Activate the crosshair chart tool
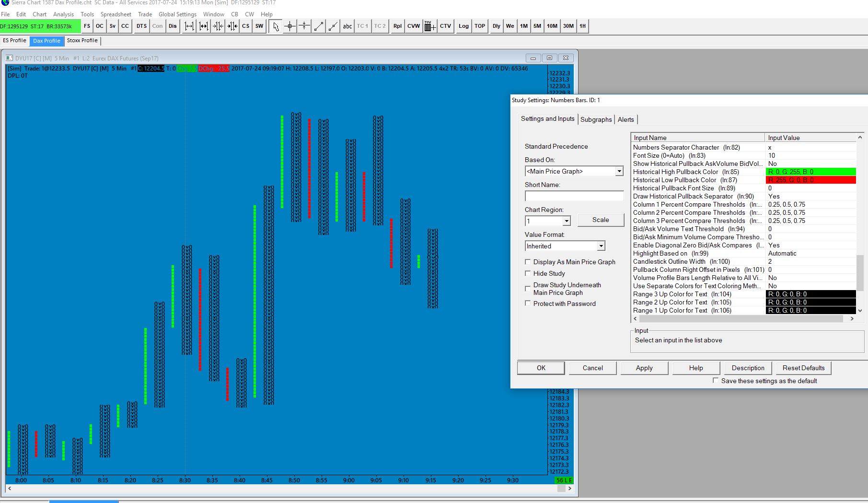 [290, 26]
